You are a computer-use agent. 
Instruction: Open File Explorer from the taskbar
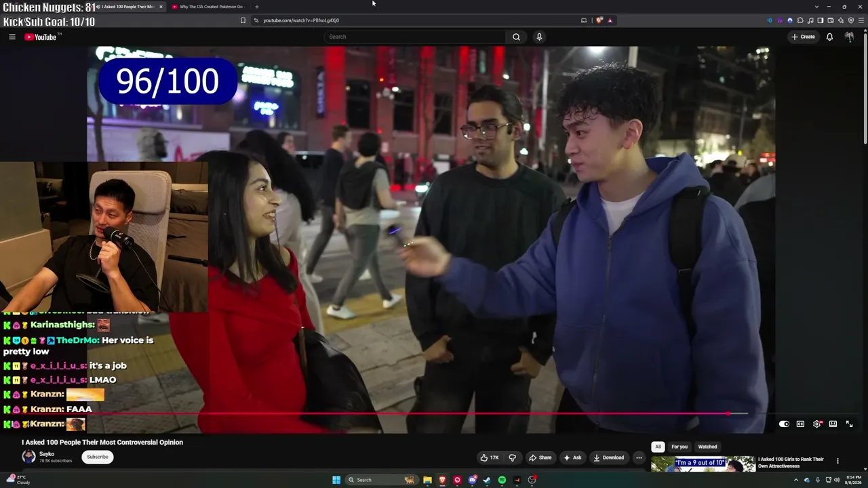[427, 480]
